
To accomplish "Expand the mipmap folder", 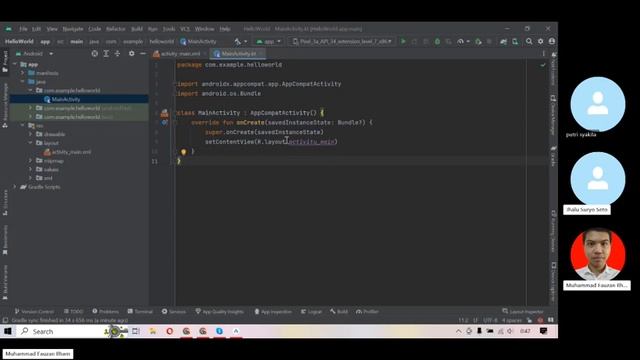I will pyautogui.click(x=31, y=160).
